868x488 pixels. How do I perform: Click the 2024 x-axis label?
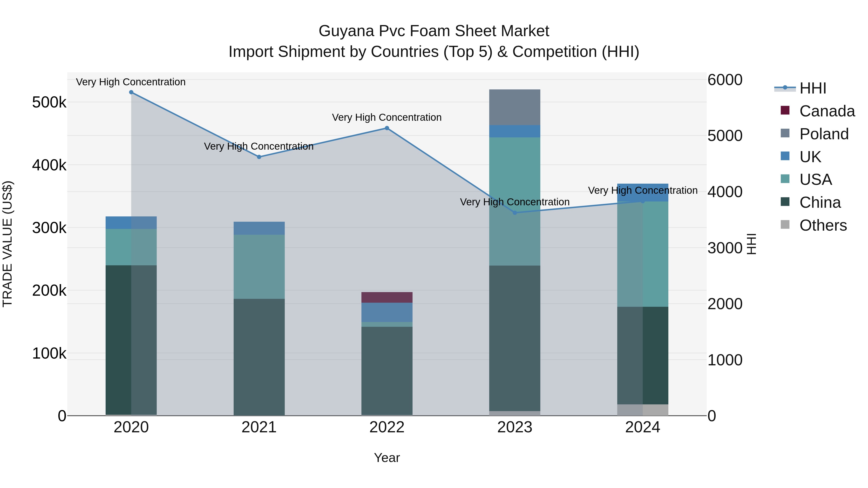pos(643,427)
